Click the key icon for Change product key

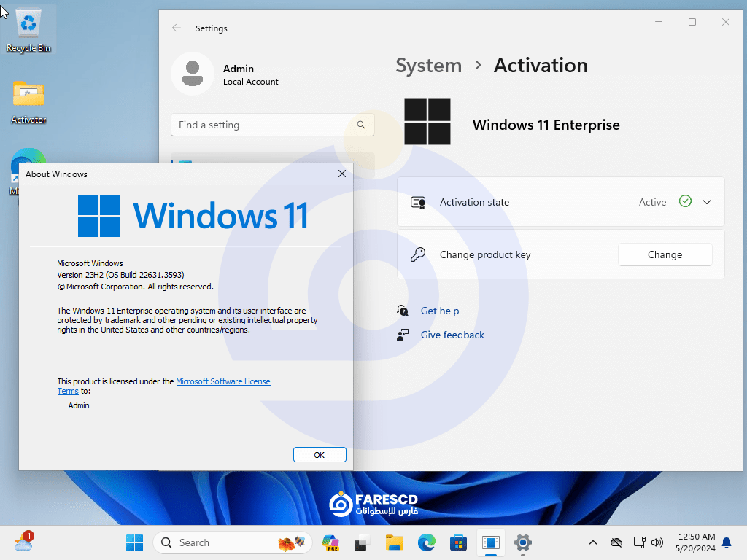point(418,254)
